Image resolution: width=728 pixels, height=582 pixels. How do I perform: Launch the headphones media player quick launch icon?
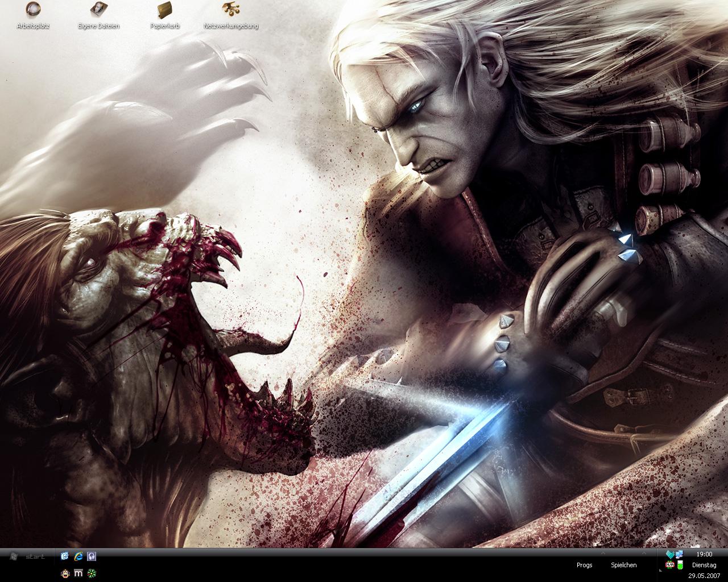pos(92,556)
